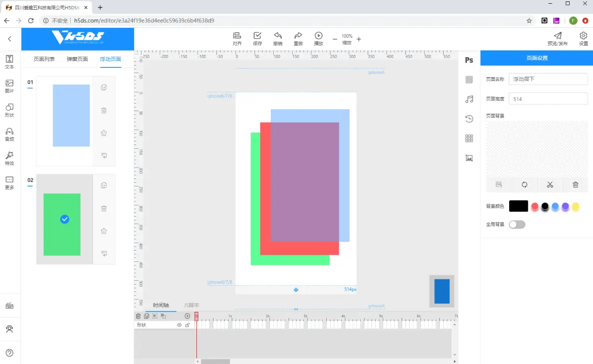Delete page 02 with its trash icon
The width and height of the screenshot is (593, 364).
click(104, 208)
